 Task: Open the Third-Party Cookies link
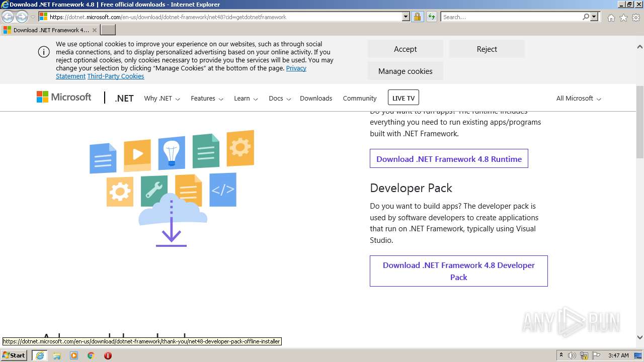pyautogui.click(x=116, y=76)
